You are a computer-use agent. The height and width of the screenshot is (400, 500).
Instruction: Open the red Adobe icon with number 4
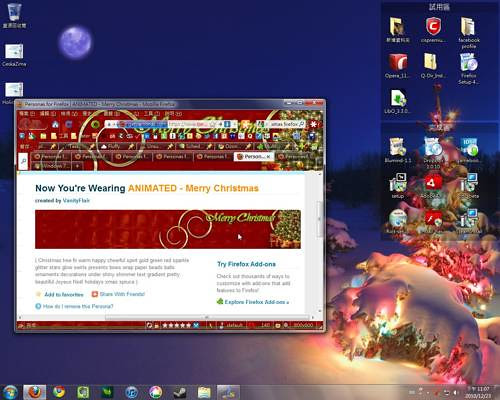coord(433,186)
